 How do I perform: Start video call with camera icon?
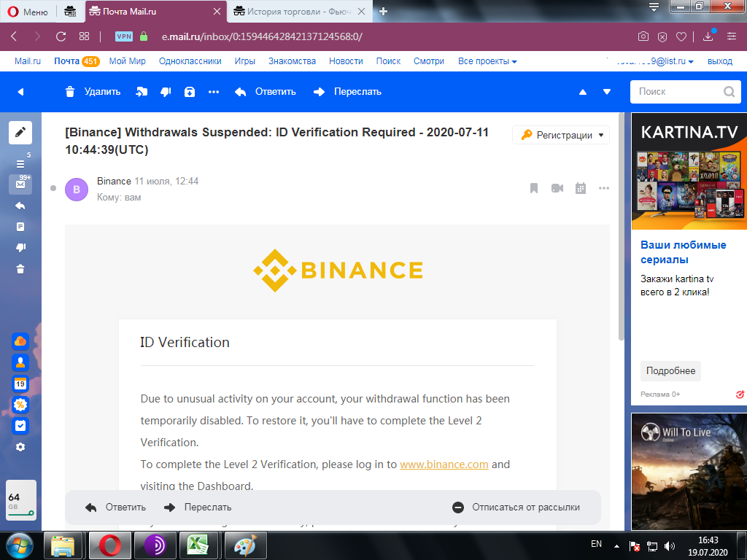pos(557,188)
